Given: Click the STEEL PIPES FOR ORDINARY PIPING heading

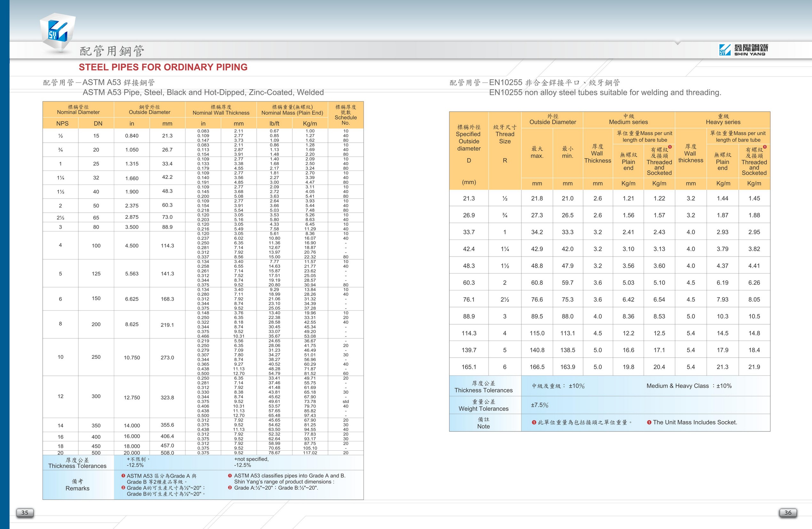Looking at the screenshot, I should [163, 67].
